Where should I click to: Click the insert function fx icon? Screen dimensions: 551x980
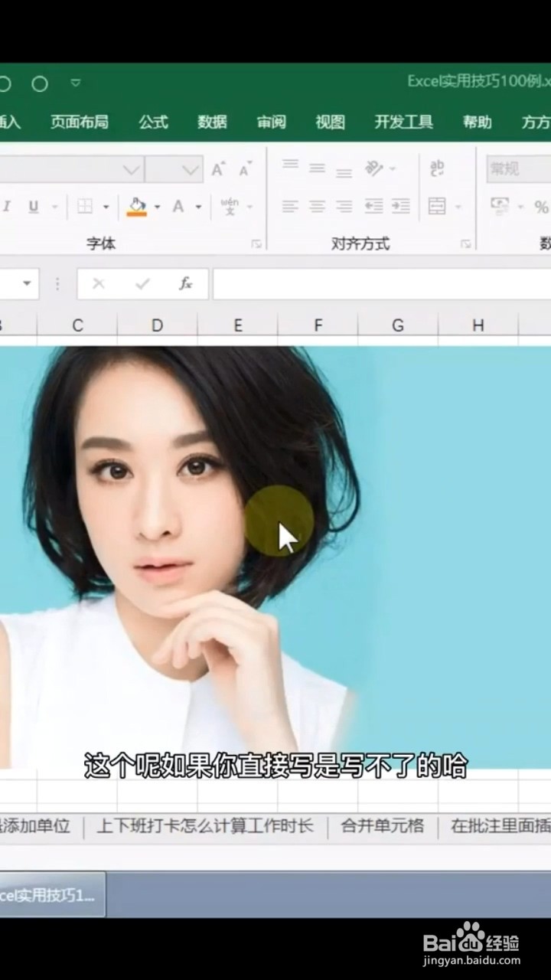pyautogui.click(x=185, y=284)
